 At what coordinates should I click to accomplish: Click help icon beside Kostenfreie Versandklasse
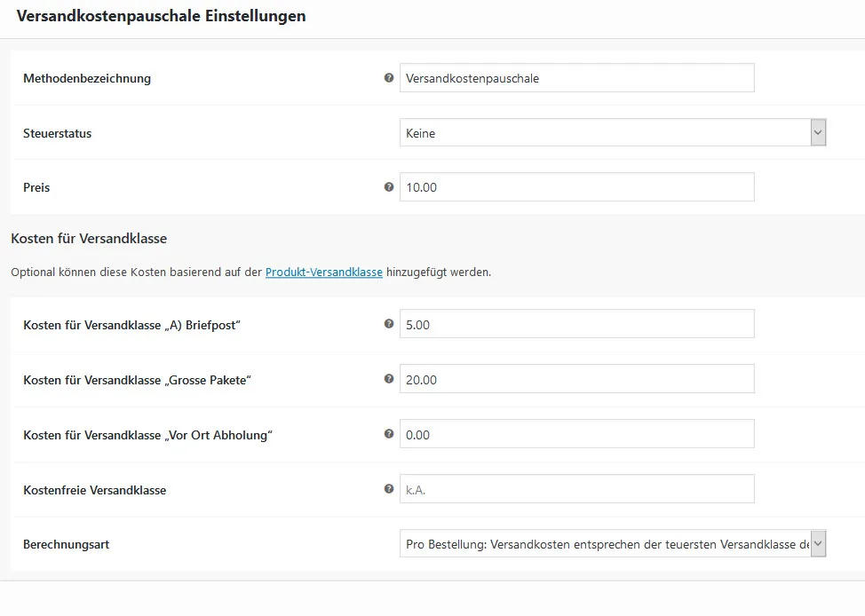(389, 488)
